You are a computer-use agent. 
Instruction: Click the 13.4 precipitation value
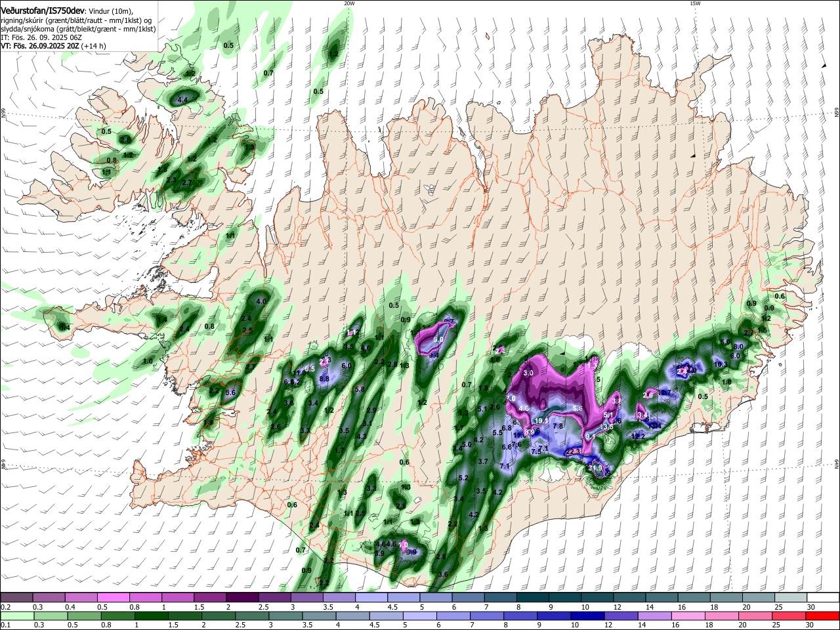(x=654, y=425)
